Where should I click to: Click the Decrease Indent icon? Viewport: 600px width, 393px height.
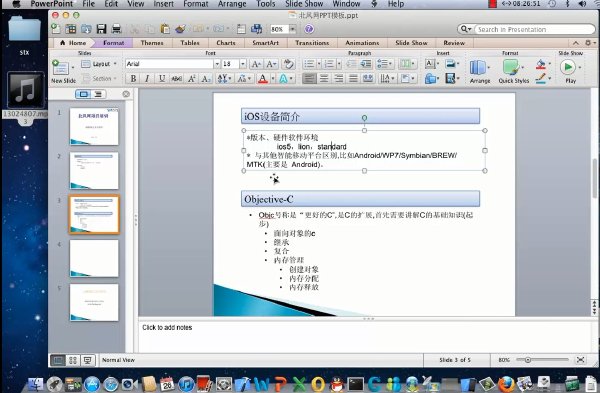pyautogui.click(x=351, y=64)
